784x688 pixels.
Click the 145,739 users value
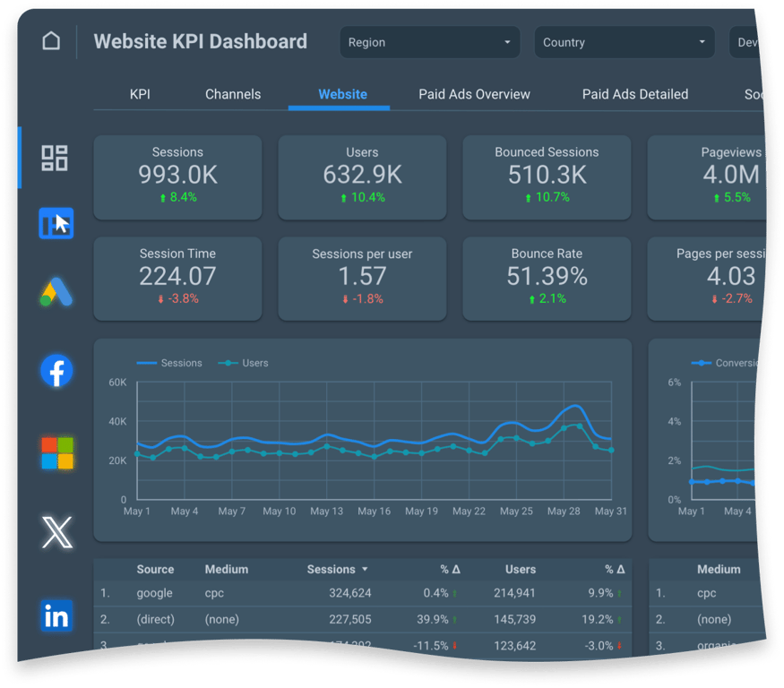[514, 620]
